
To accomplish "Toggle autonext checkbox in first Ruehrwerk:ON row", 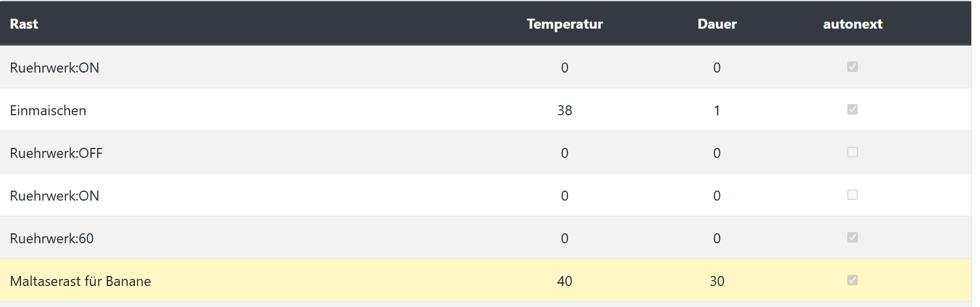I will point(852,67).
